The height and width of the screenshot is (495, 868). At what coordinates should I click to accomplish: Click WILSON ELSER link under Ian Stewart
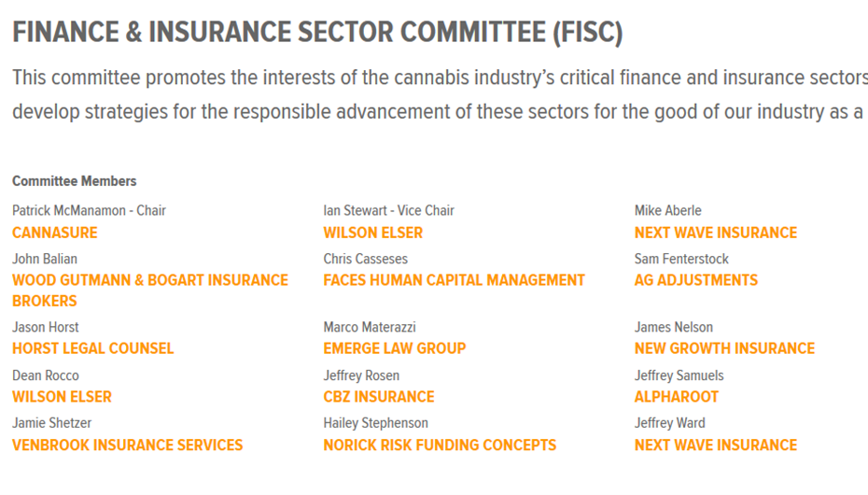pyautogui.click(x=373, y=233)
